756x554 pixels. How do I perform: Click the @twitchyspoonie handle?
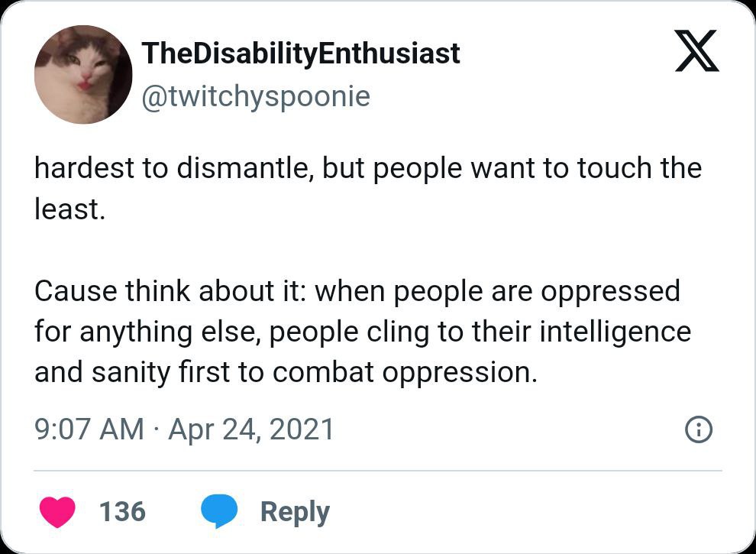256,96
